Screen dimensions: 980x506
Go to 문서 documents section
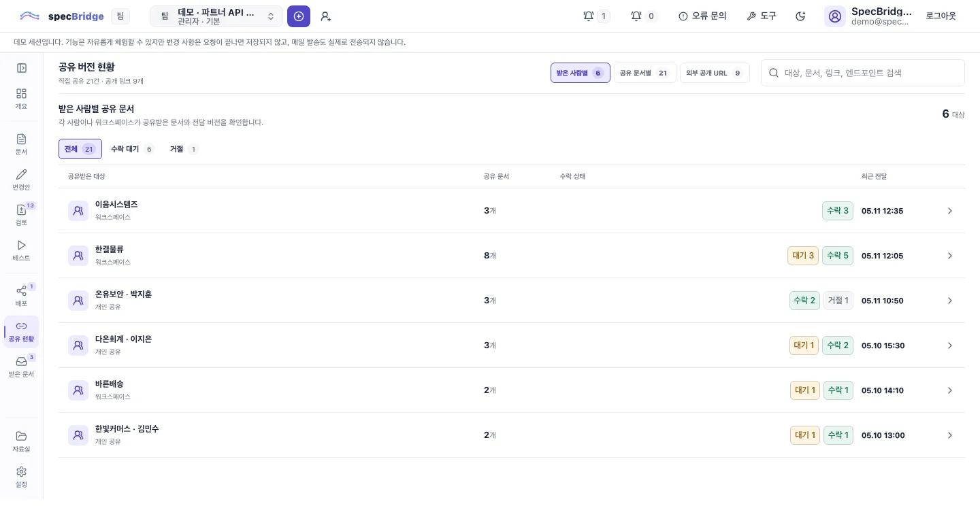[21, 144]
